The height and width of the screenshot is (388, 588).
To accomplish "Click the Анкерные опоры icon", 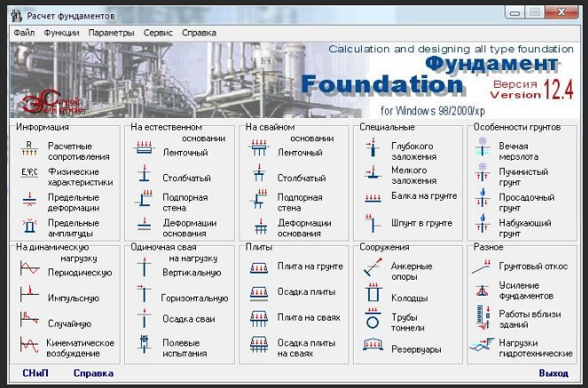I will [x=372, y=266].
